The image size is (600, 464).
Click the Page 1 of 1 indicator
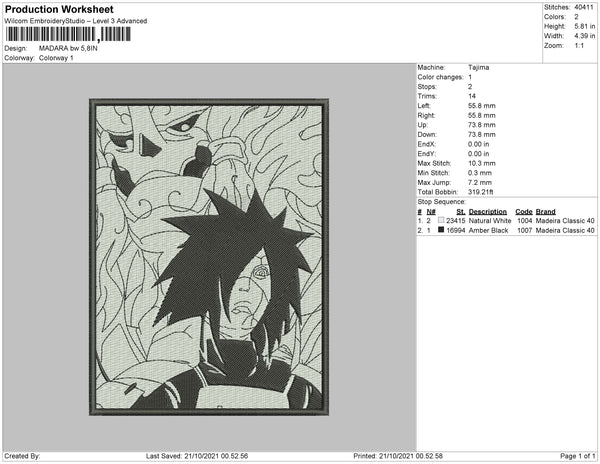(x=578, y=456)
